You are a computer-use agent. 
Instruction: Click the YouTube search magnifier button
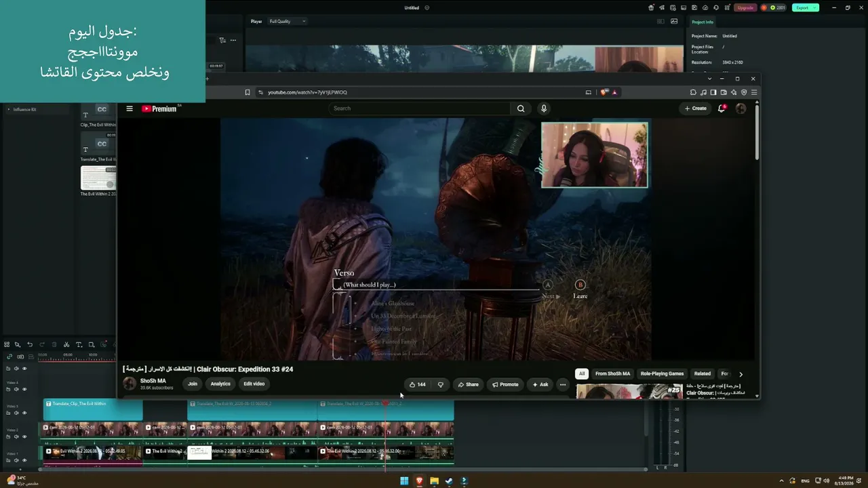(x=521, y=108)
